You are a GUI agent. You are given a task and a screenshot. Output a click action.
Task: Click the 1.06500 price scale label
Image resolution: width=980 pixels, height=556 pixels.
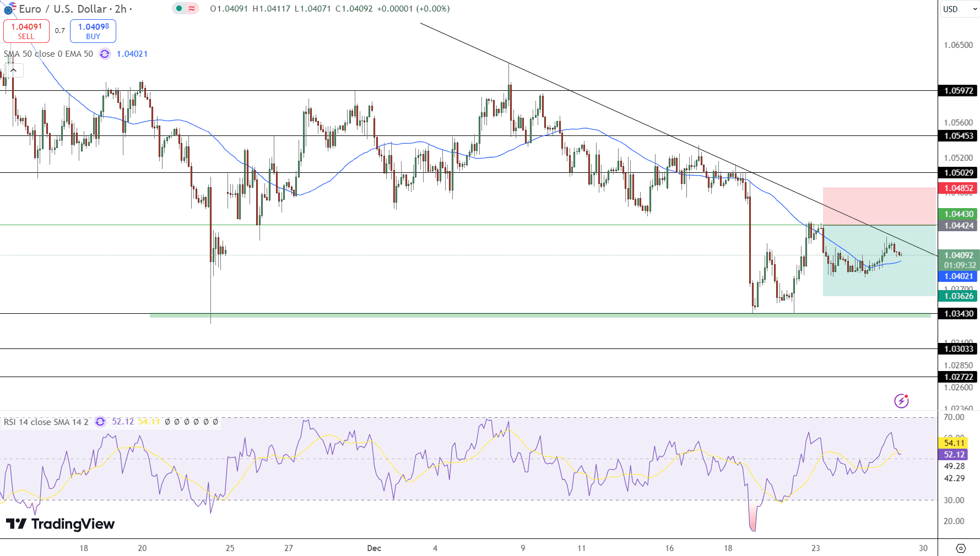point(959,45)
